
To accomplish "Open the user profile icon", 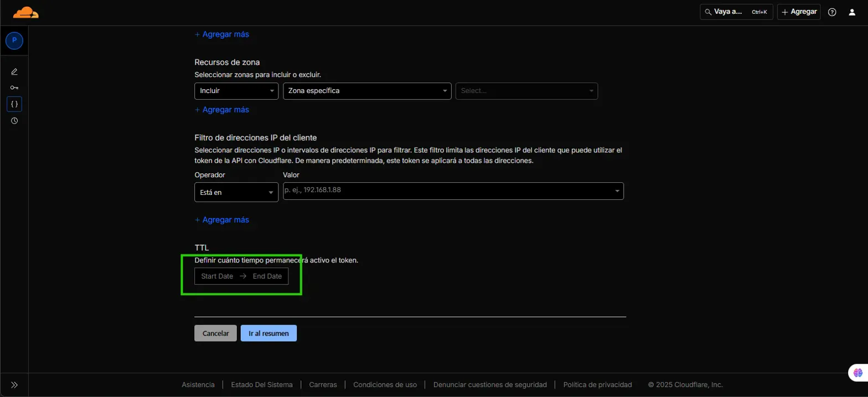I will click(x=852, y=12).
